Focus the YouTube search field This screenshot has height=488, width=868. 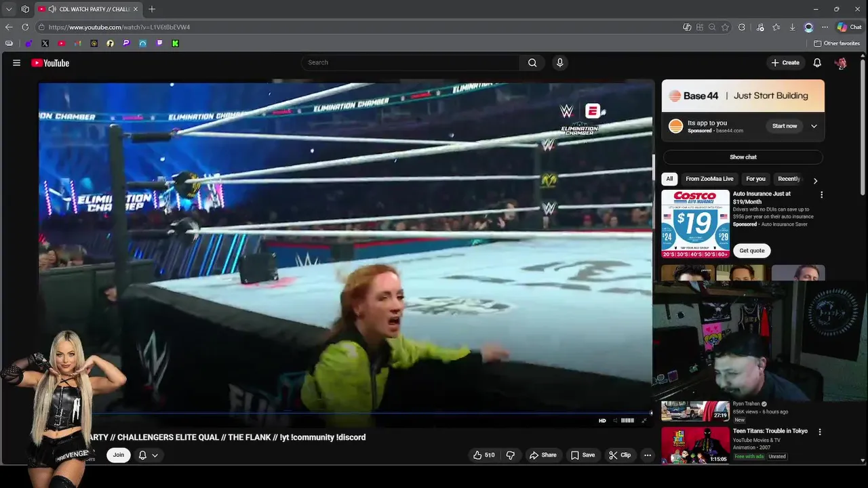(410, 62)
